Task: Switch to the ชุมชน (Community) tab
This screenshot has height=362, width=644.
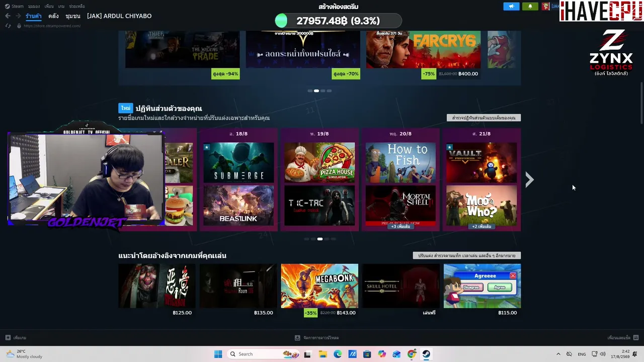Action: (x=73, y=16)
